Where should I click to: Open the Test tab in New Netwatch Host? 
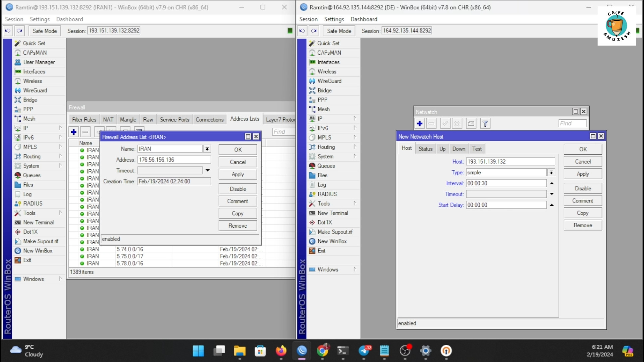pyautogui.click(x=477, y=149)
